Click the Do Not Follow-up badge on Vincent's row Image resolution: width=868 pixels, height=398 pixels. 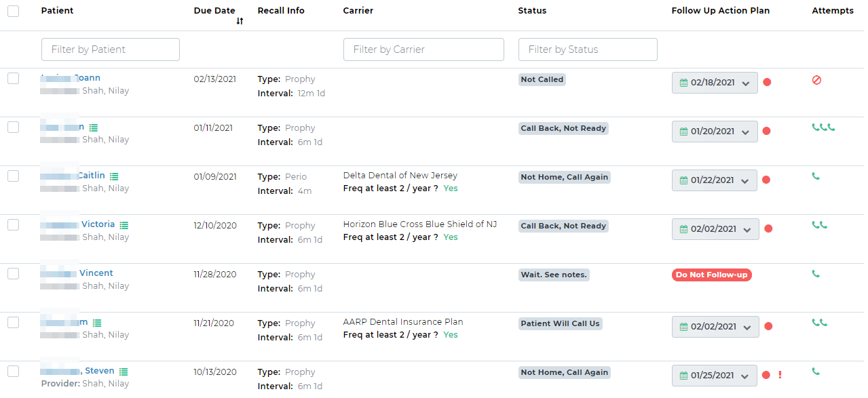click(x=711, y=275)
